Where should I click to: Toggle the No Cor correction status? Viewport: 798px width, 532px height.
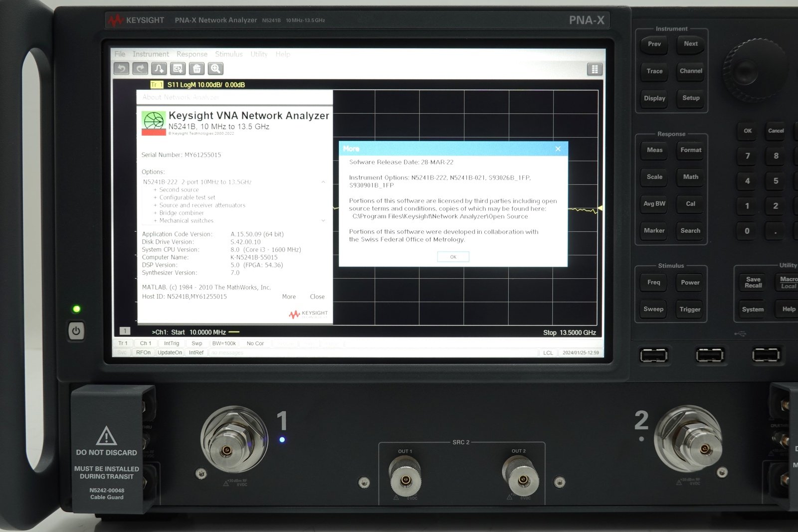tap(255, 344)
